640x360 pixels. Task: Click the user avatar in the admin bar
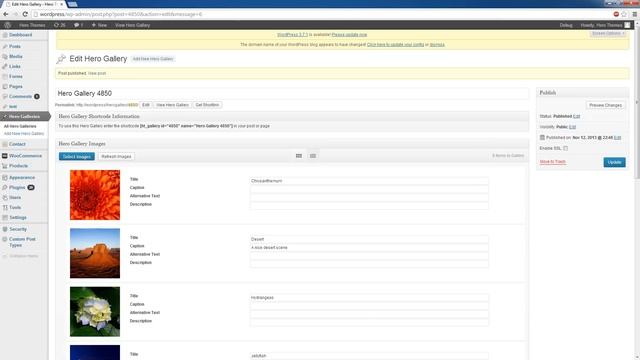point(627,25)
